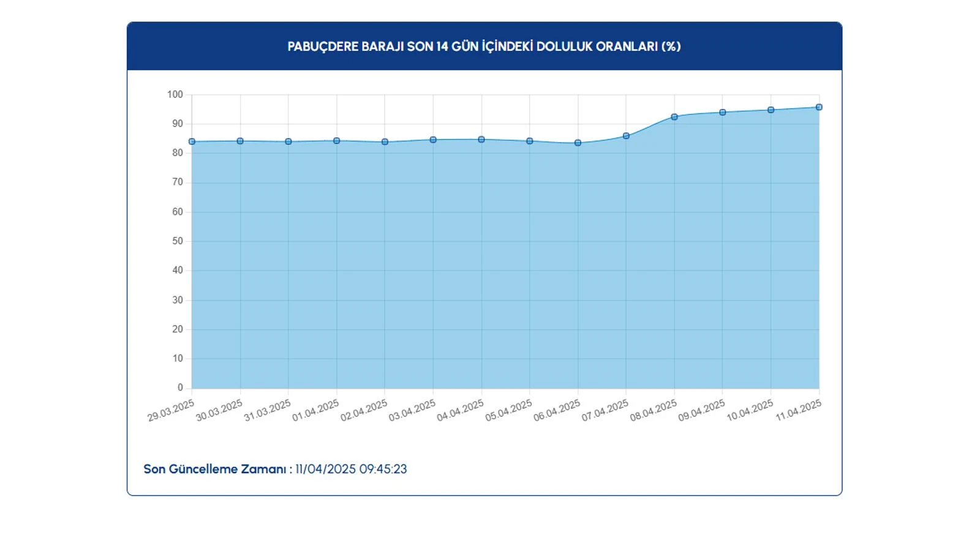Viewport: 980px width, 551px height.
Task: Click the chart title header bar
Action: pos(484,47)
